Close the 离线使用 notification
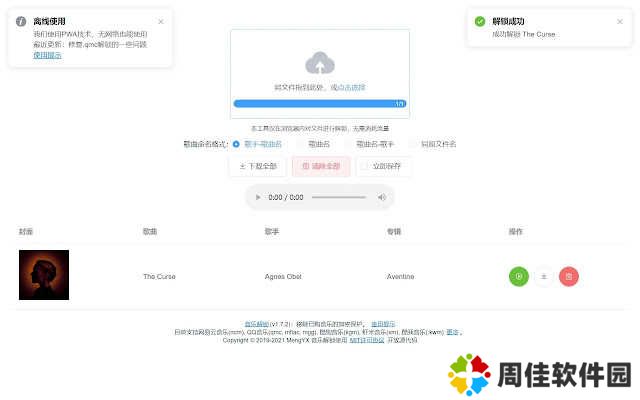Viewport: 640px width, 400px height. pos(161,21)
